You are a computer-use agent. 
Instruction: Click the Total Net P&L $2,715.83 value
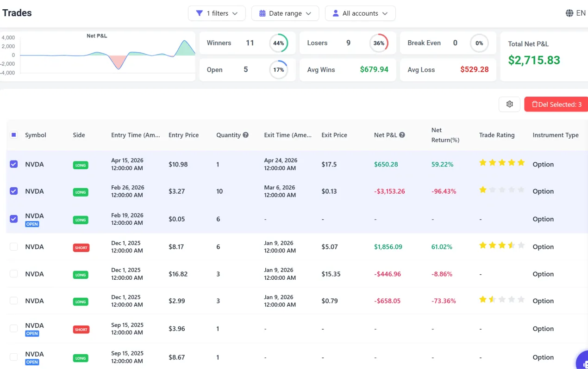534,60
